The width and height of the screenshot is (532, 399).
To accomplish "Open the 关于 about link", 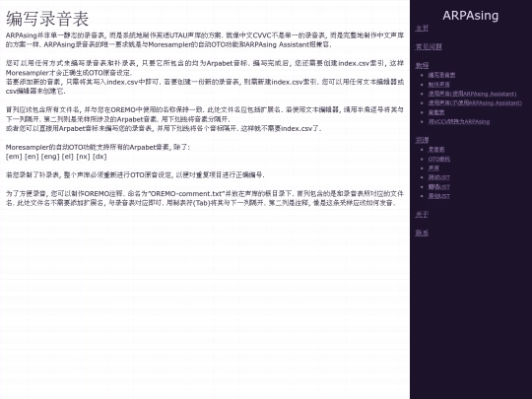I will (x=422, y=215).
